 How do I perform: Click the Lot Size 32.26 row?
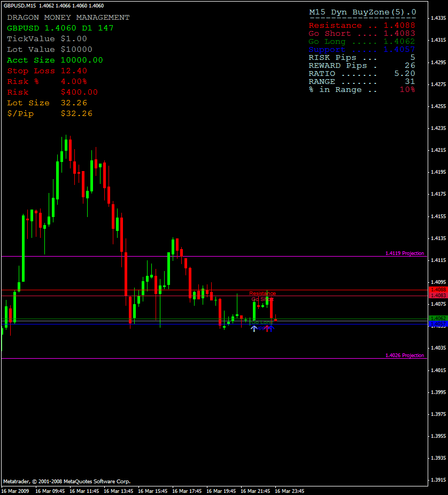click(x=47, y=103)
